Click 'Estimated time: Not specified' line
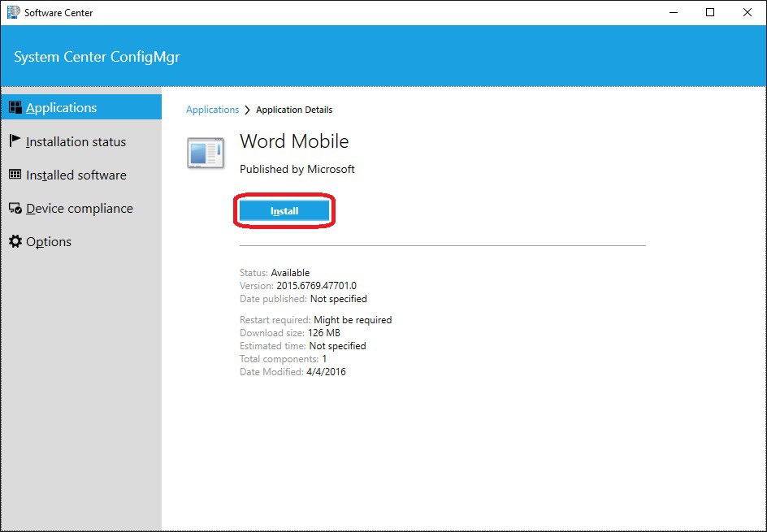The width and height of the screenshot is (767, 532). 303,346
